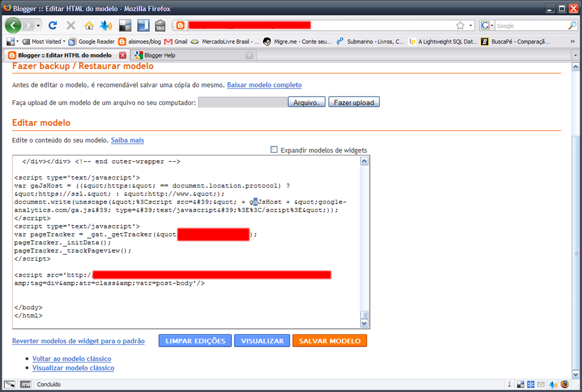
Task: Click the search magnifier icon
Action: 572,26
